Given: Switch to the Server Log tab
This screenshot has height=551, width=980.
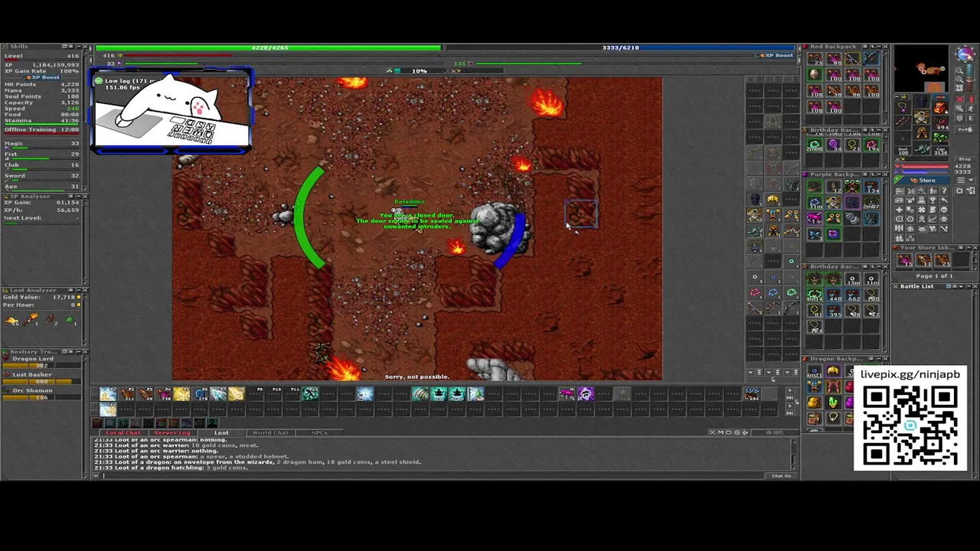Looking at the screenshot, I should point(171,433).
